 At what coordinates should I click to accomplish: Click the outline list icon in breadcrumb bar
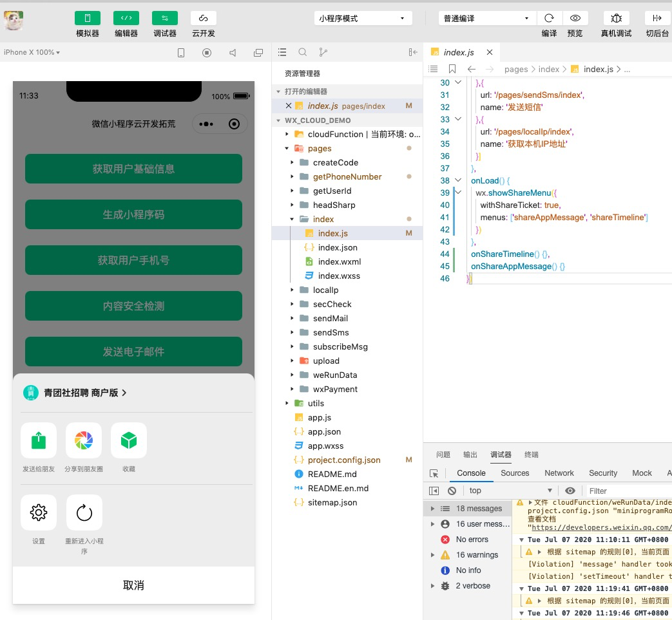click(433, 69)
